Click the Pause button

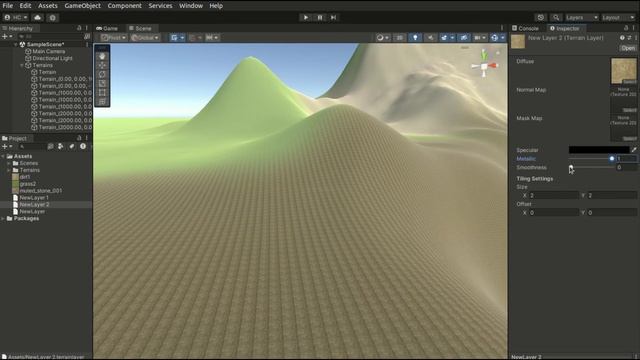pos(320,18)
